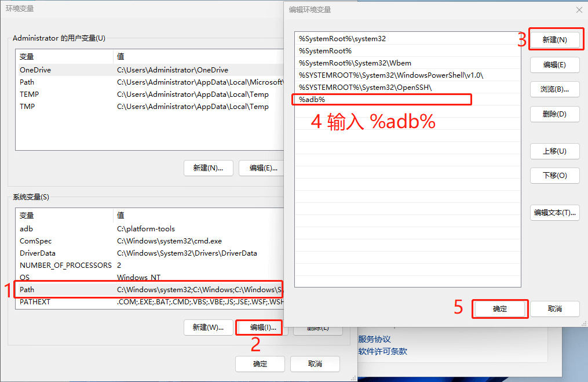Viewport: 588px width, 382px height.
Task: Click 编辑(E) button in edit dialog
Action: point(554,64)
